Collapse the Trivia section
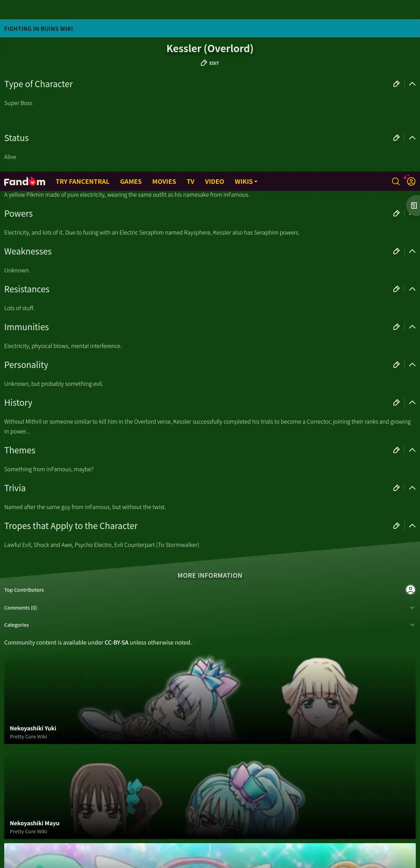Screen dimensions: 420x868 coord(412,488)
